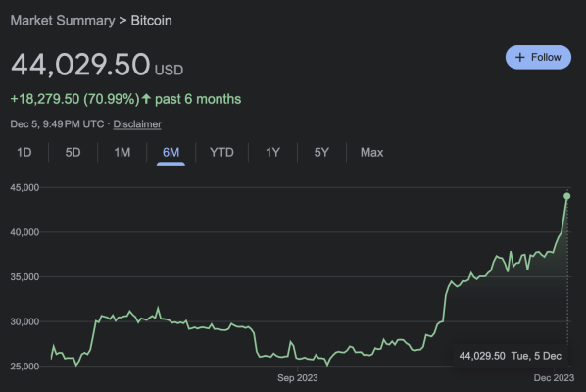Viewport: 586px width, 392px height.
Task: Click the green data point on chart
Action: 567,196
